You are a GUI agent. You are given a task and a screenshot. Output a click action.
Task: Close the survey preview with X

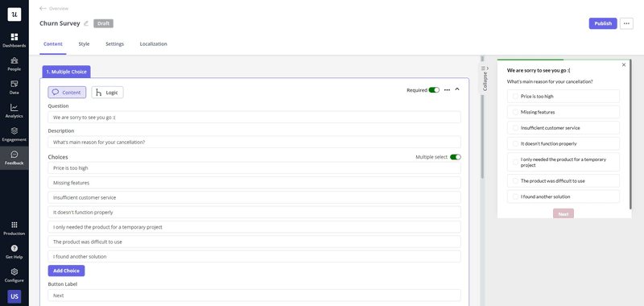624,65
